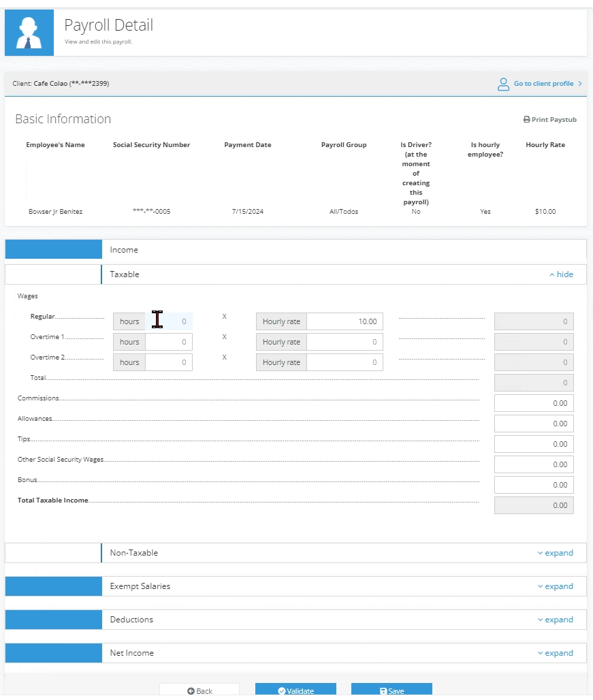The width and height of the screenshot is (593, 700).
Task: Click the Regular hours input field
Action: coord(169,321)
